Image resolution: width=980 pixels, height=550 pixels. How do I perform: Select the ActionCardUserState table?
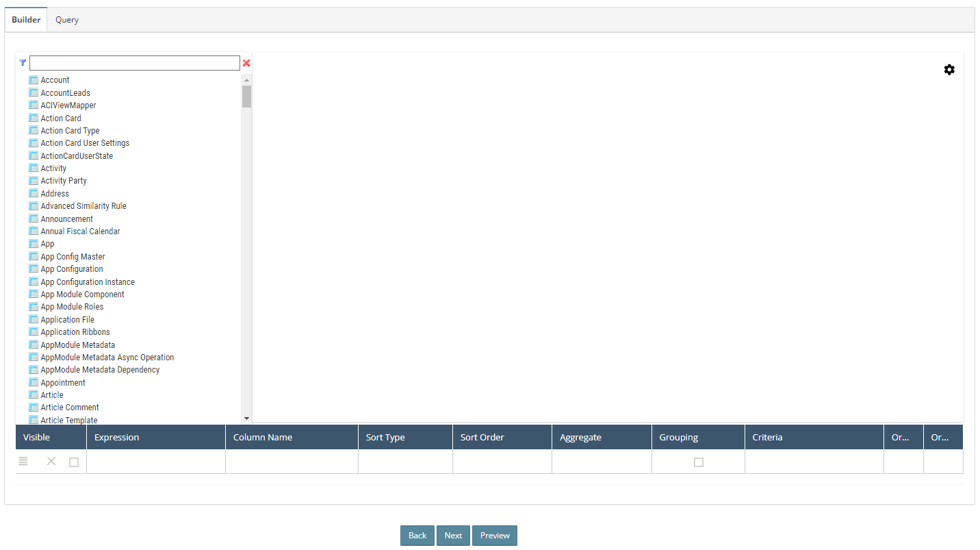point(77,155)
